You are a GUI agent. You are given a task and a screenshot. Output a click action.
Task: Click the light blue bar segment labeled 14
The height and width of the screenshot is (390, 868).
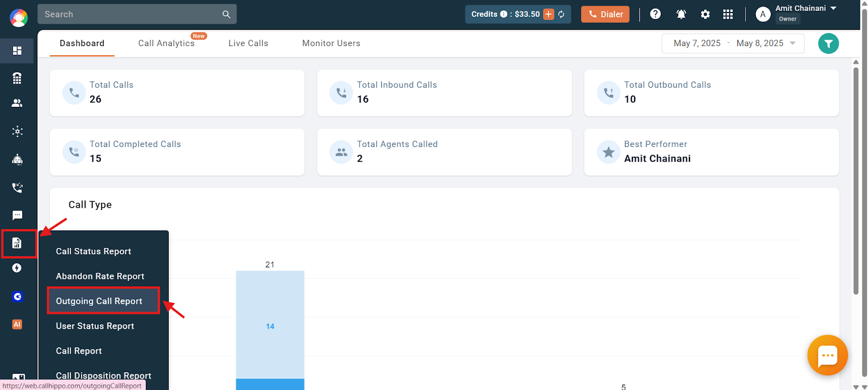click(x=270, y=325)
